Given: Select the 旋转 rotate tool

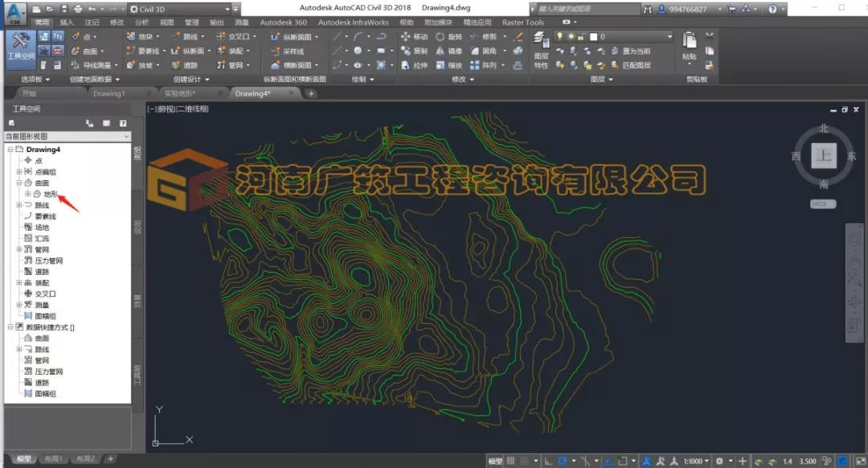Looking at the screenshot, I should (449, 36).
